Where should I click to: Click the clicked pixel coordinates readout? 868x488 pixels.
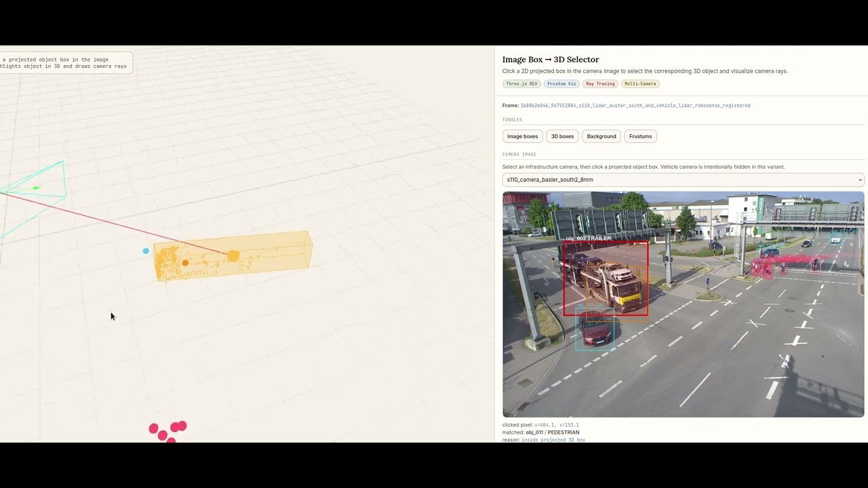click(540, 425)
